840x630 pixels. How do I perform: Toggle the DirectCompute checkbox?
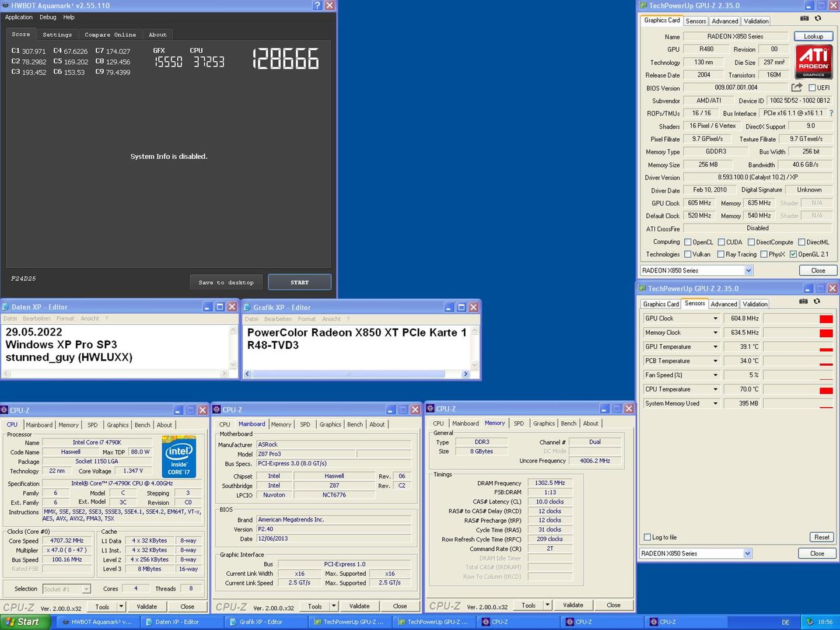(751, 242)
